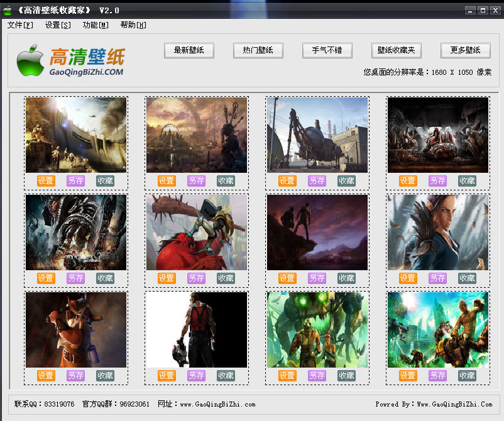Click 另存 under the elf woman wallpaper
Screen dimensions: 504x421
pyautogui.click(x=437, y=278)
